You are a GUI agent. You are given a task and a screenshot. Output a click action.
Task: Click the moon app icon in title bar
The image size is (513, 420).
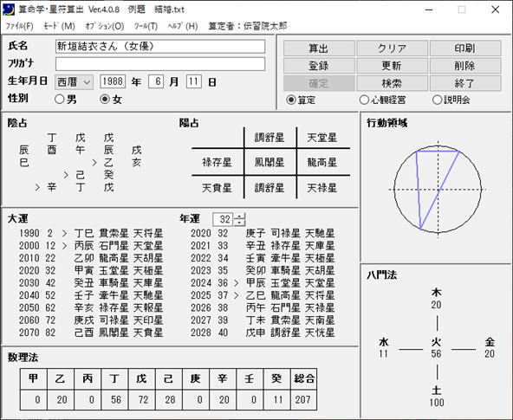pos(9,10)
